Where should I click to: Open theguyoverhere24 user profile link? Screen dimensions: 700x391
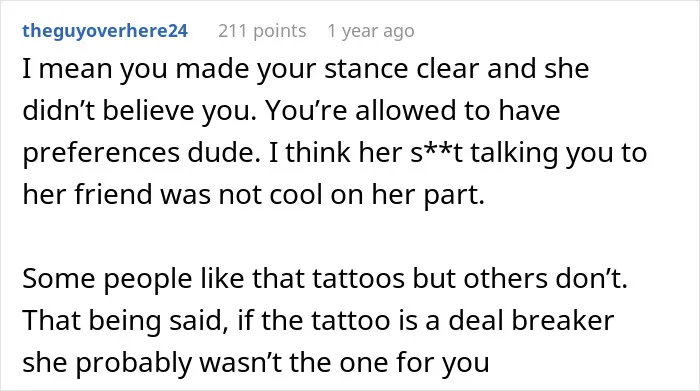105,31
